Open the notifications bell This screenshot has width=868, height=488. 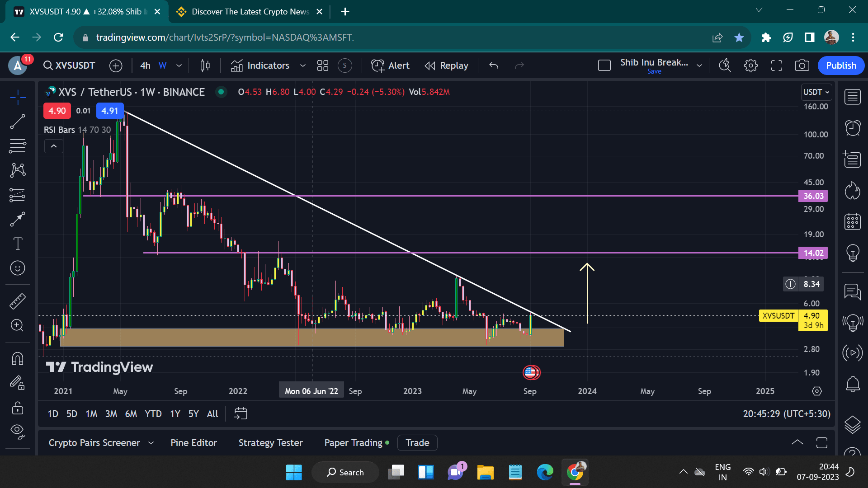coord(853,384)
